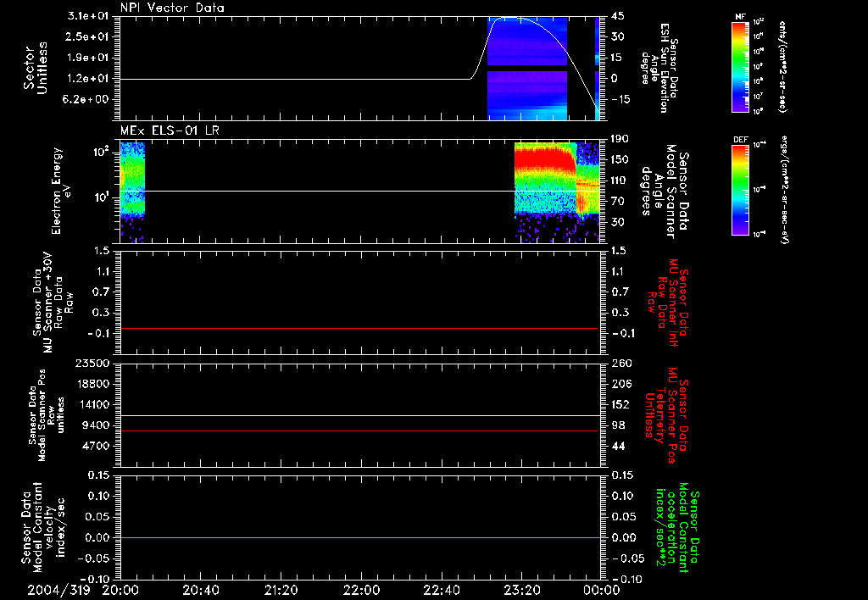Click the cm**2-sr-sec units label beside NF bar

point(782,66)
